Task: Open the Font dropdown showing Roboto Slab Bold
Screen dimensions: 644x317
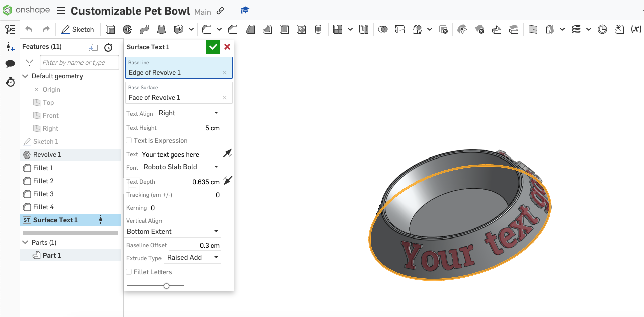Action: [181, 167]
